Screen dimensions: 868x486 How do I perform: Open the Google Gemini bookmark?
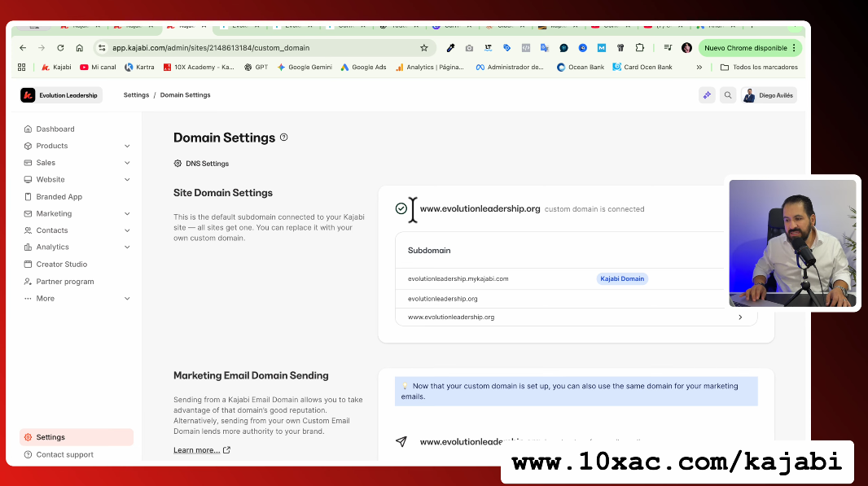[x=305, y=67]
